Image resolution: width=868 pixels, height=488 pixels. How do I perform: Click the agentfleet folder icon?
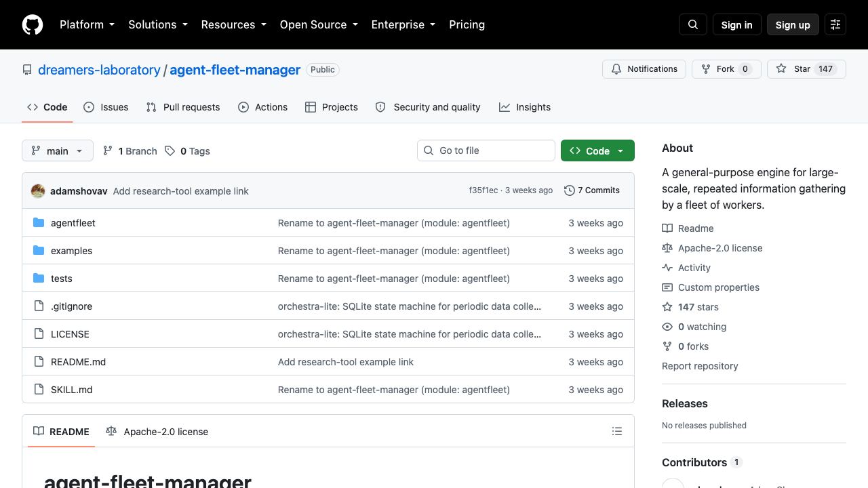(39, 223)
